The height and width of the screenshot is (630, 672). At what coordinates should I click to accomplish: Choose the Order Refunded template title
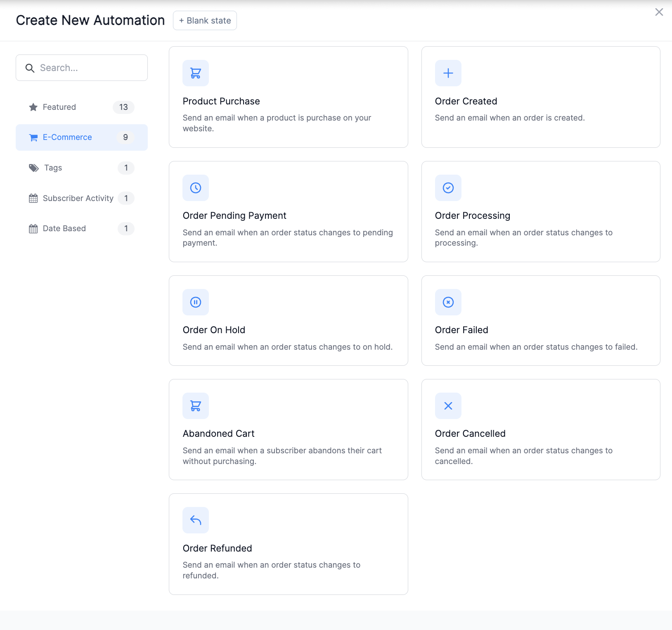(x=217, y=548)
